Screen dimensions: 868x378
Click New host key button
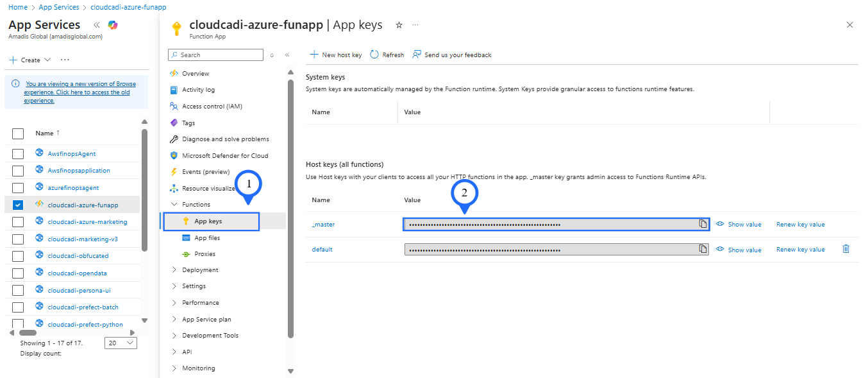pyautogui.click(x=335, y=55)
